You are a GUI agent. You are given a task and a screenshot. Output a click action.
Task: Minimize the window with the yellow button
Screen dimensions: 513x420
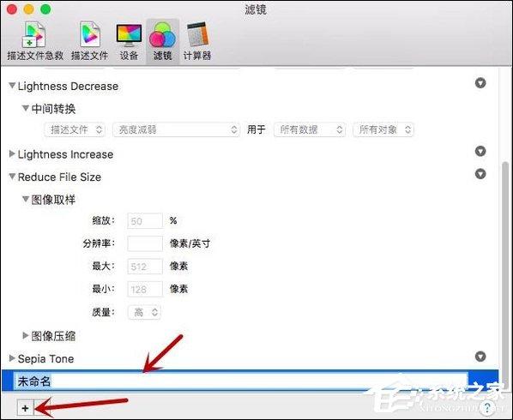(x=29, y=9)
